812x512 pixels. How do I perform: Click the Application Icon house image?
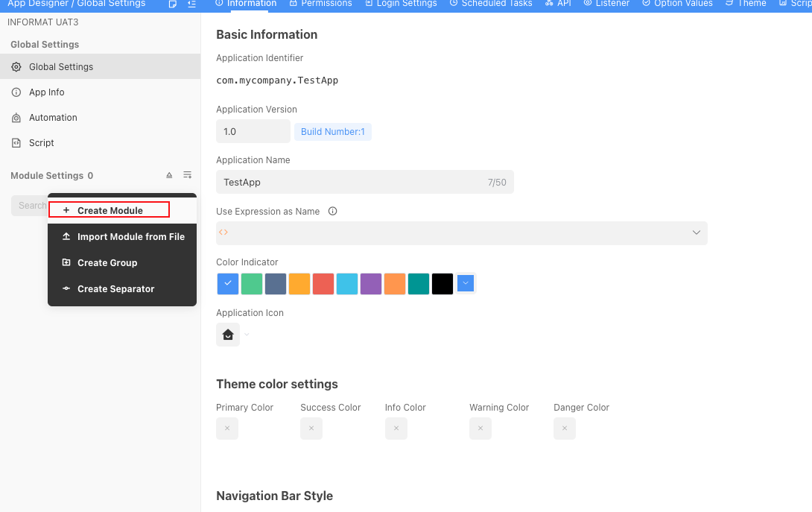(228, 335)
